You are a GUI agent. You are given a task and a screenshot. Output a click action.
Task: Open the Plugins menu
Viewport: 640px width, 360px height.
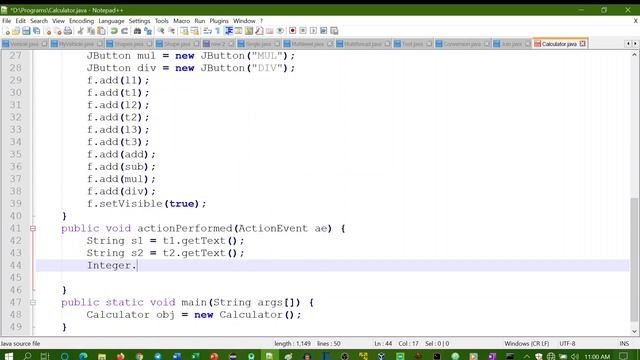pos(219,21)
